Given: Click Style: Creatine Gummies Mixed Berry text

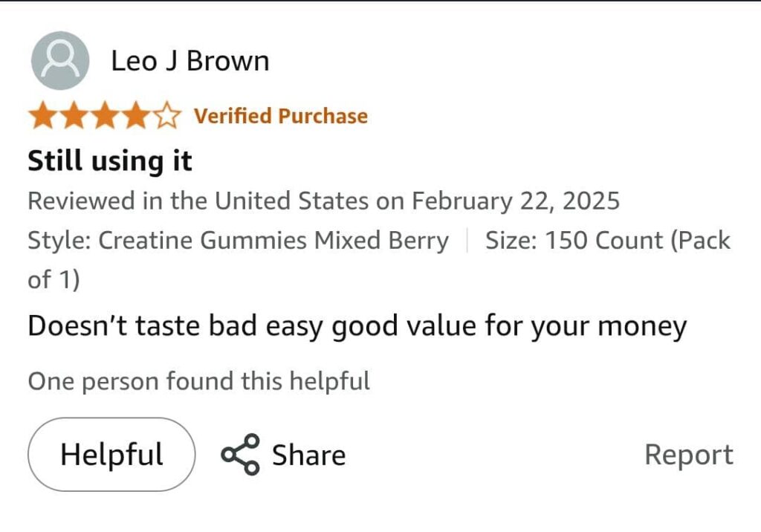Looking at the screenshot, I should pyautogui.click(x=238, y=241).
